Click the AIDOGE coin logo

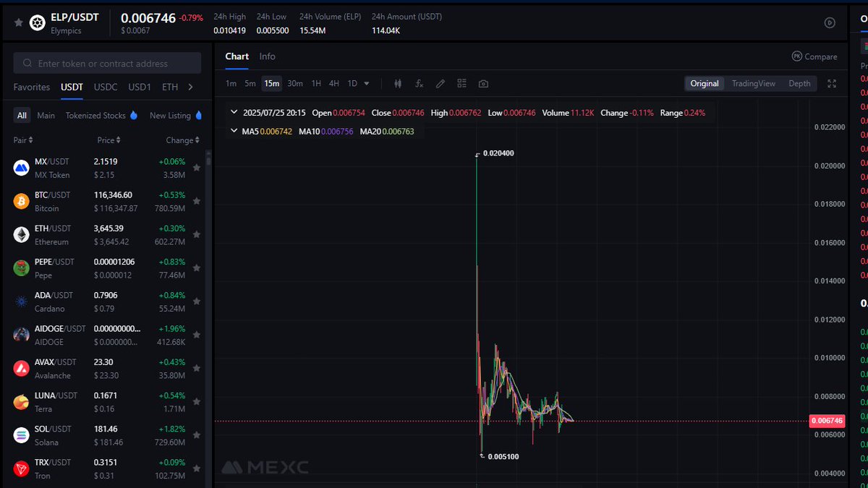[21, 335]
